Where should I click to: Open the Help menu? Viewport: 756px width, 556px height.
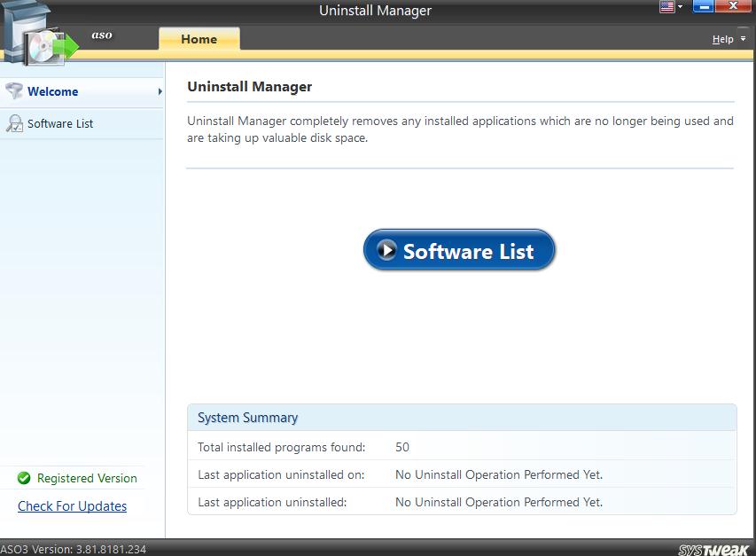coord(722,39)
